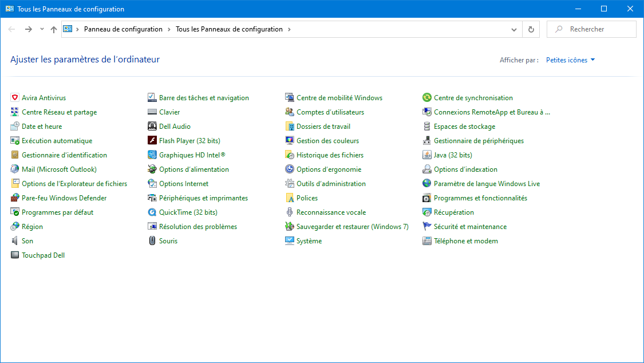Go up one level with up arrow
This screenshot has height=363, width=644.
click(x=54, y=29)
